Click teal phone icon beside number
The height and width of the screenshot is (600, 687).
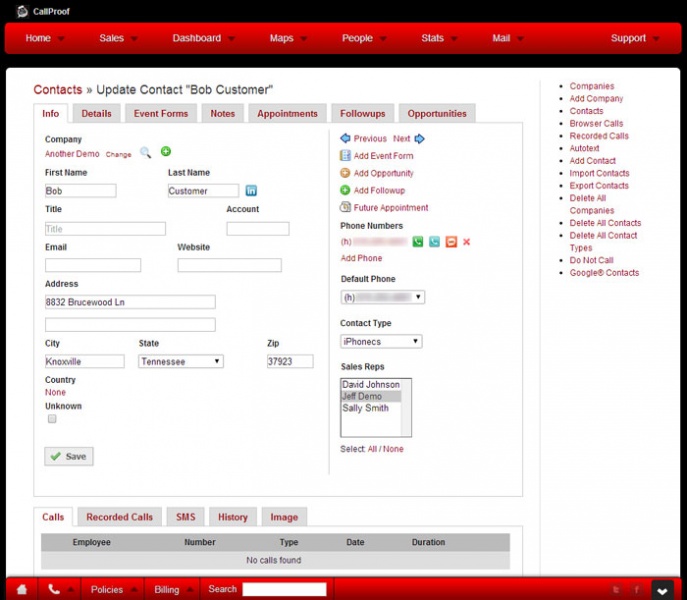pyautogui.click(x=434, y=241)
